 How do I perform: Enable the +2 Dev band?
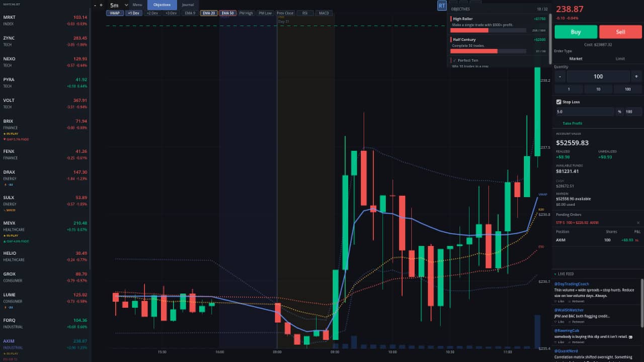pyautogui.click(x=153, y=13)
